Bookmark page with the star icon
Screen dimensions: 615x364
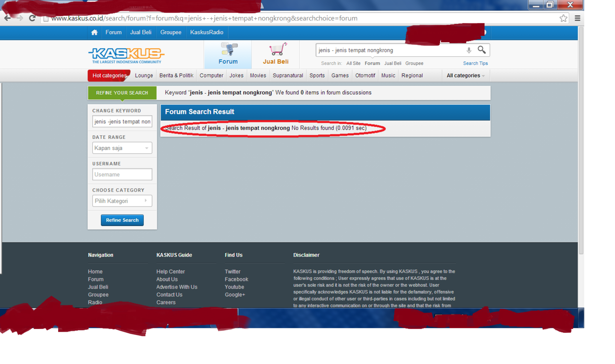(563, 18)
